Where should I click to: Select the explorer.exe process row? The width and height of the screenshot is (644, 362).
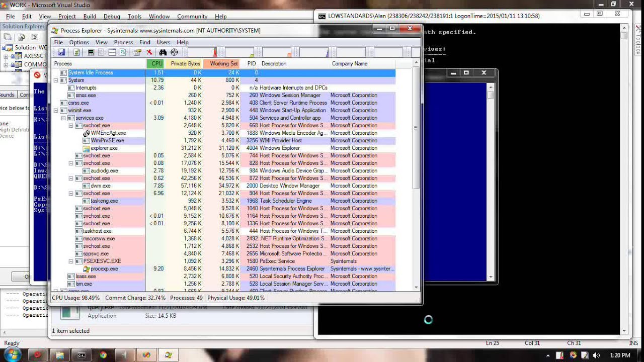pyautogui.click(x=224, y=148)
